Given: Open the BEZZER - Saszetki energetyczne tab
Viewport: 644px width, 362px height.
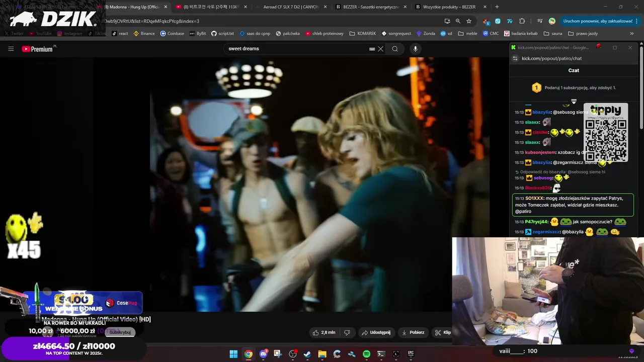Looking at the screenshot, I should tap(371, 7).
